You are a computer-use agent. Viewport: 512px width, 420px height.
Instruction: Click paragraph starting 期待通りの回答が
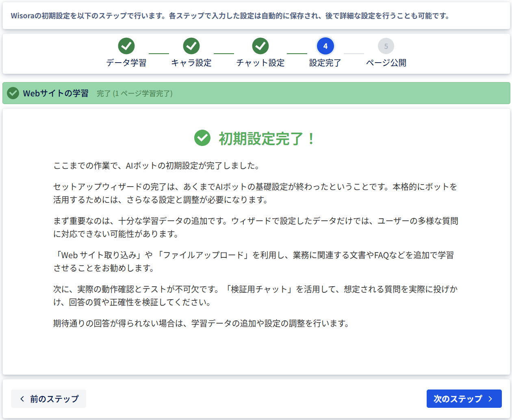(202, 323)
